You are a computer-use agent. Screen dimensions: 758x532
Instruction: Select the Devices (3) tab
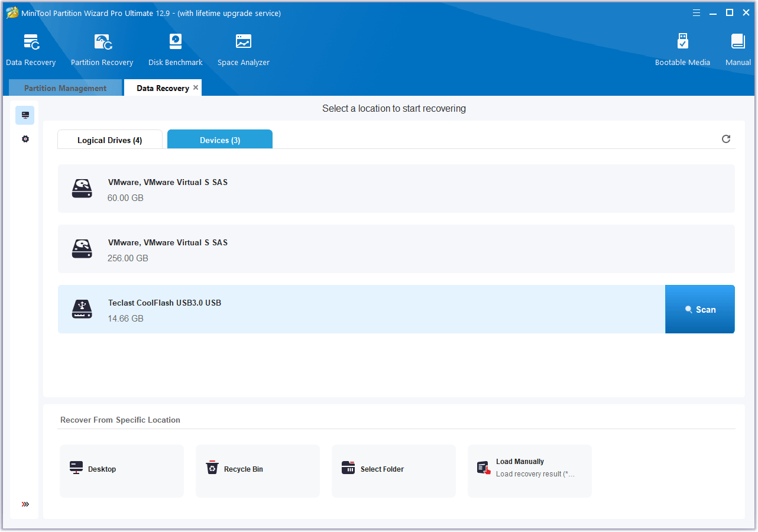(220, 140)
